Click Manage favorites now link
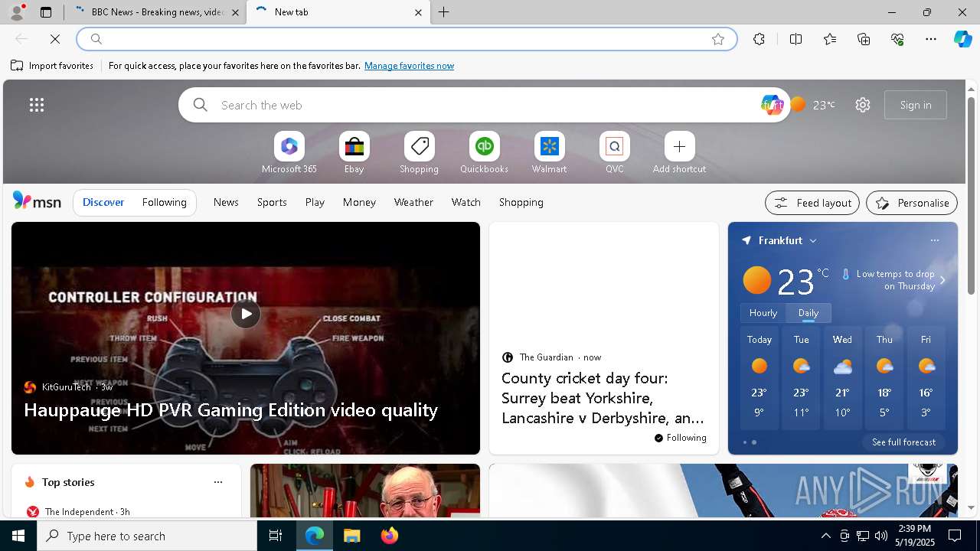The image size is (980, 551). pyautogui.click(x=409, y=66)
